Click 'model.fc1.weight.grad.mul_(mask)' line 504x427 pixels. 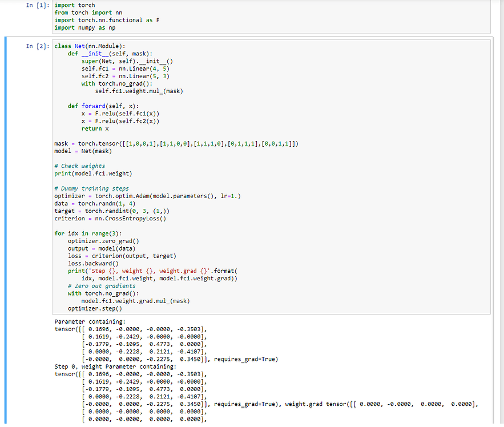[136, 301]
